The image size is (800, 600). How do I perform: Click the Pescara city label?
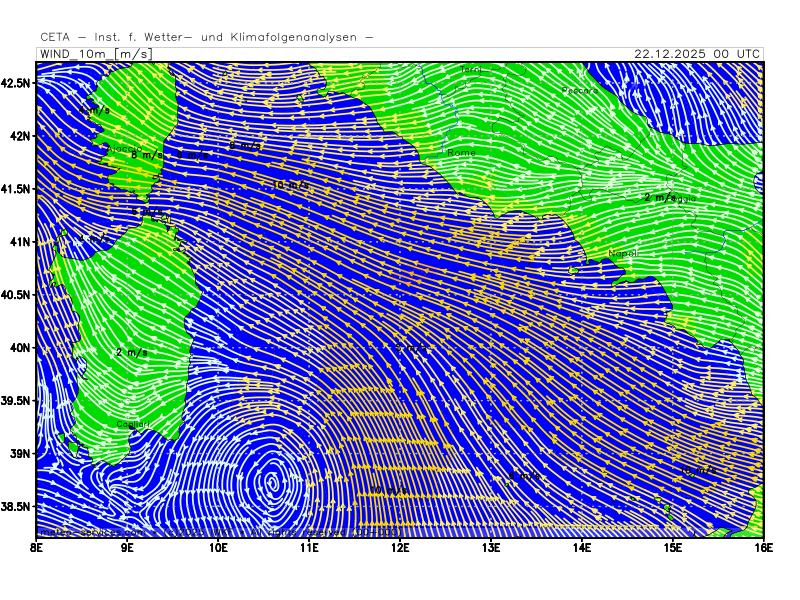pyautogui.click(x=581, y=91)
